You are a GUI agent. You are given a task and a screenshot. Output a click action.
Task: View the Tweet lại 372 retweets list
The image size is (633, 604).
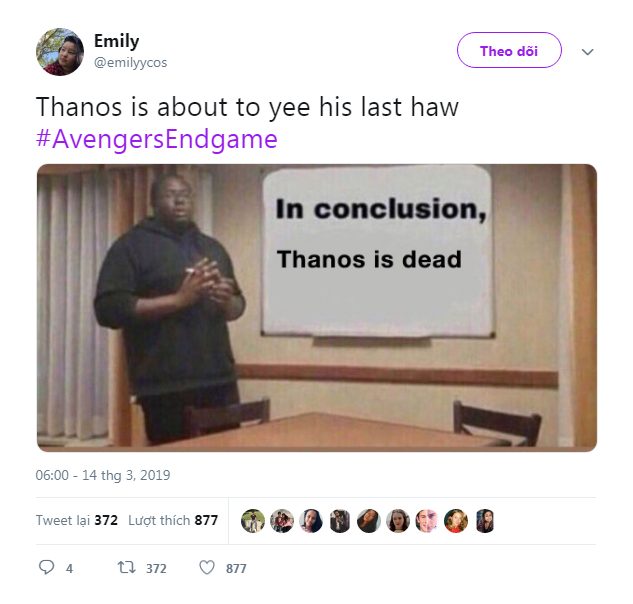click(x=77, y=520)
